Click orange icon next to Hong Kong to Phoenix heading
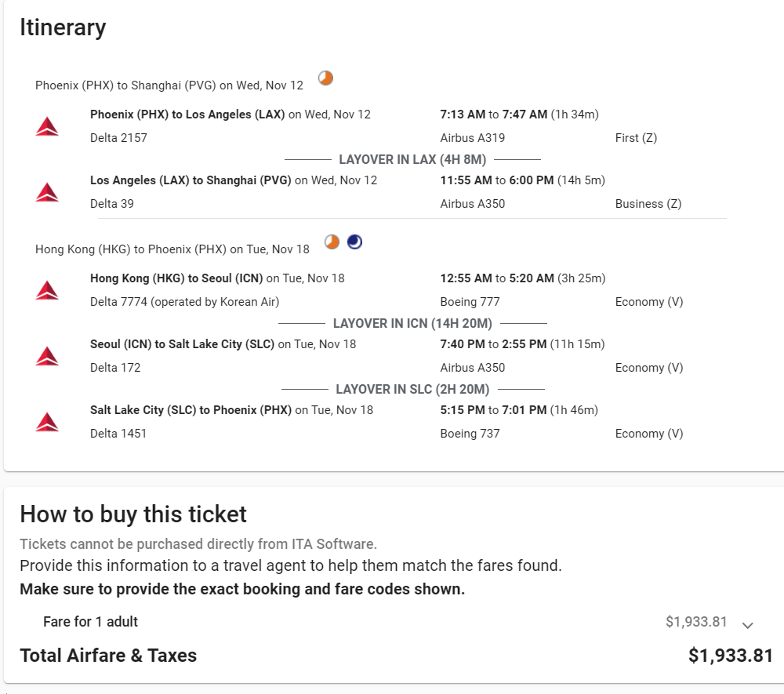The width and height of the screenshot is (784, 694). click(x=332, y=242)
